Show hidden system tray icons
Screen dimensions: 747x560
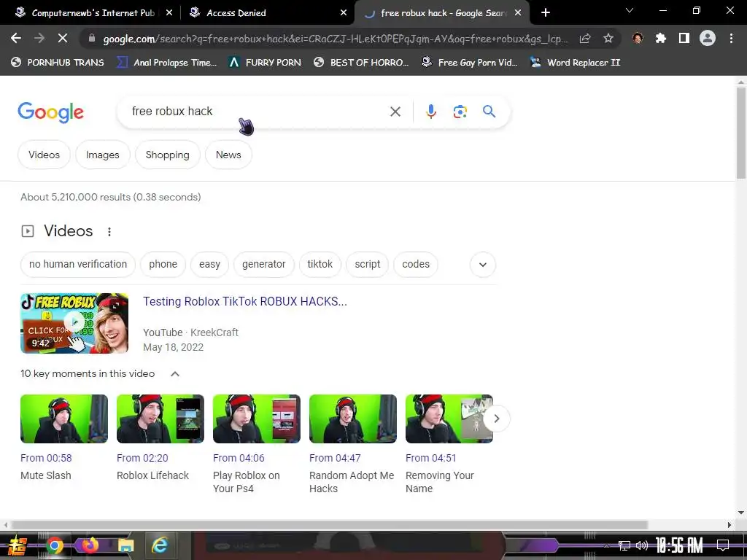coord(606,546)
